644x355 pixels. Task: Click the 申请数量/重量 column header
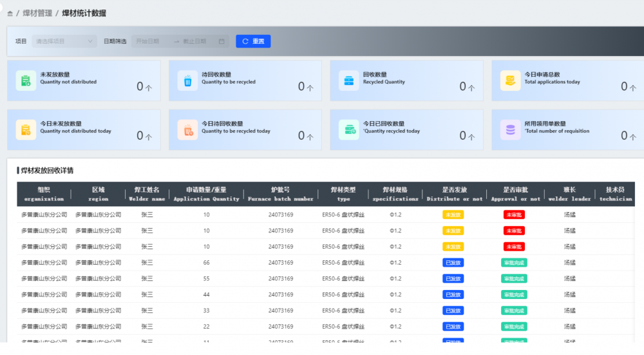click(x=206, y=194)
